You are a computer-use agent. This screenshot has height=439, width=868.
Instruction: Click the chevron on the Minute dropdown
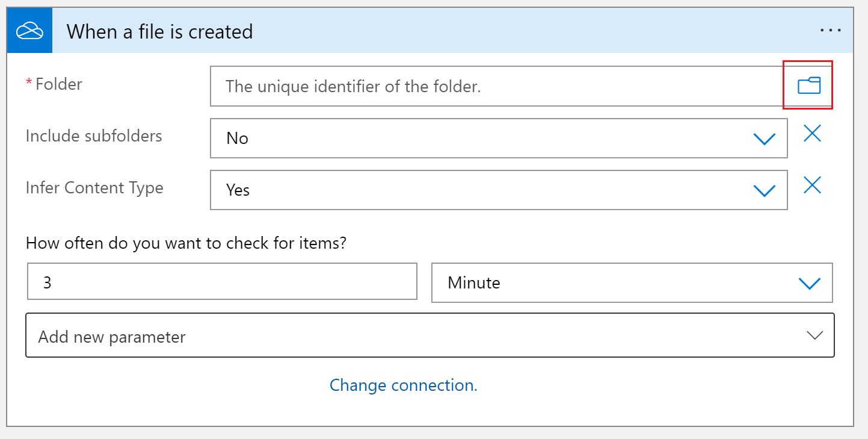(x=810, y=283)
